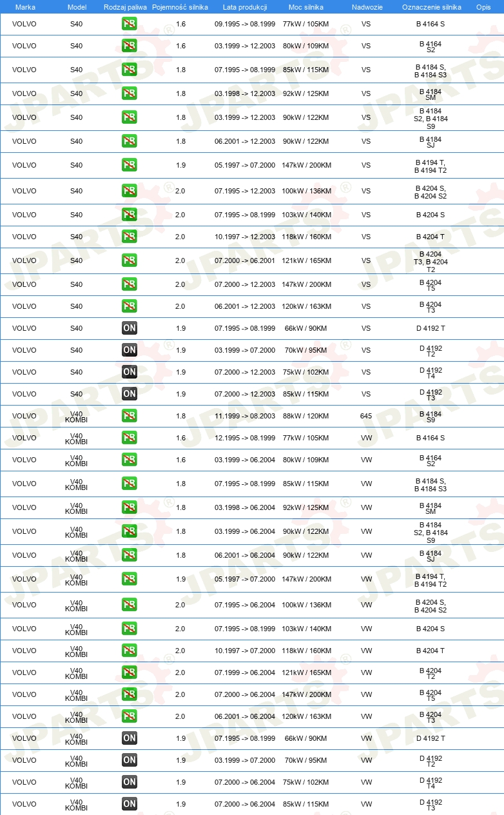Click V40 Kombi engine code B 4184 SJ
The width and height of the screenshot is (504, 815).
coord(431,555)
